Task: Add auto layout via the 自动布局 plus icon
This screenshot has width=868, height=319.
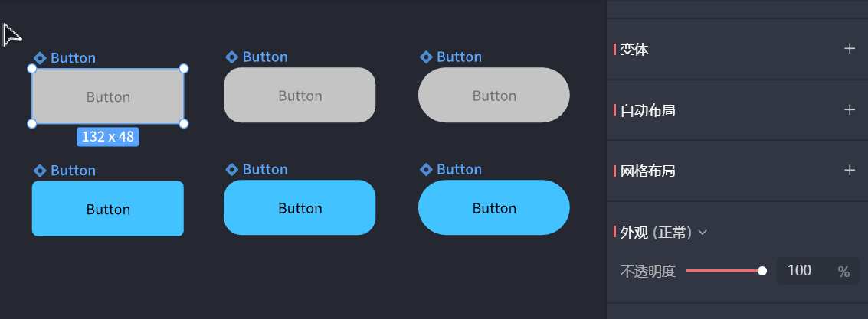Action: click(x=849, y=110)
